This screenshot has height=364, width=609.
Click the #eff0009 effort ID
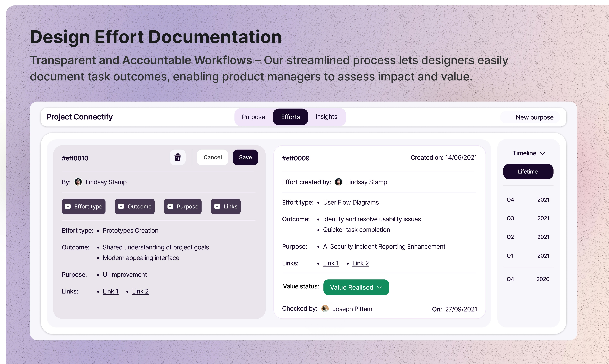[x=296, y=158]
